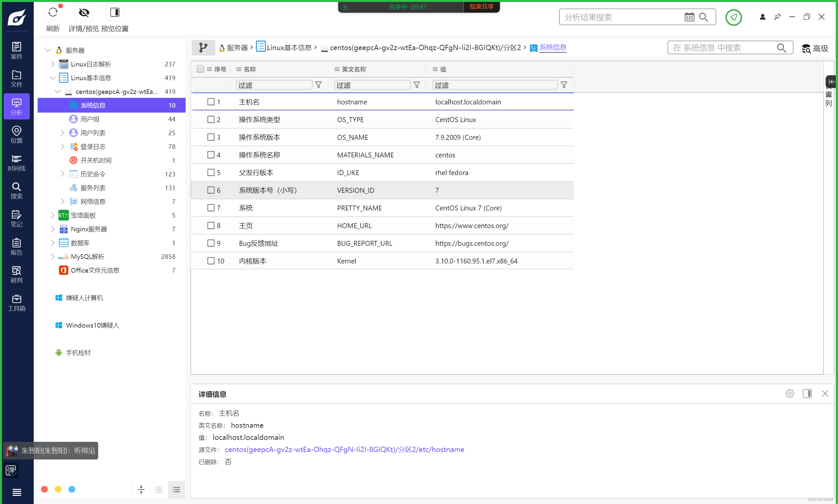This screenshot has height=504, width=838.
Task: Click the branch icon beside the breadcrumb
Action: (x=203, y=47)
